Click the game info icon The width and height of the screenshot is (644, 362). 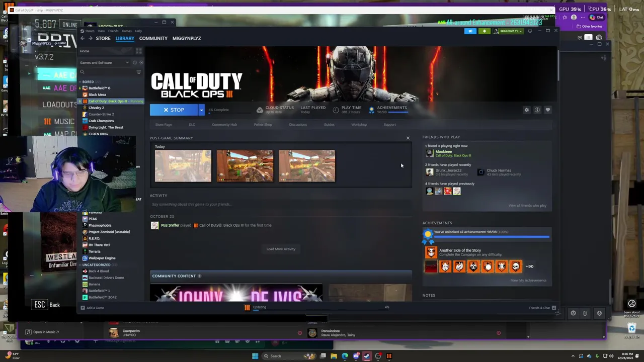coord(537,110)
